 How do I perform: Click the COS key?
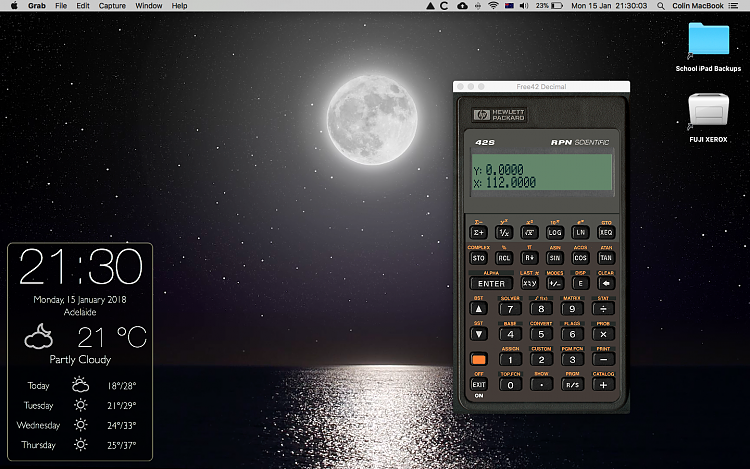pos(580,258)
